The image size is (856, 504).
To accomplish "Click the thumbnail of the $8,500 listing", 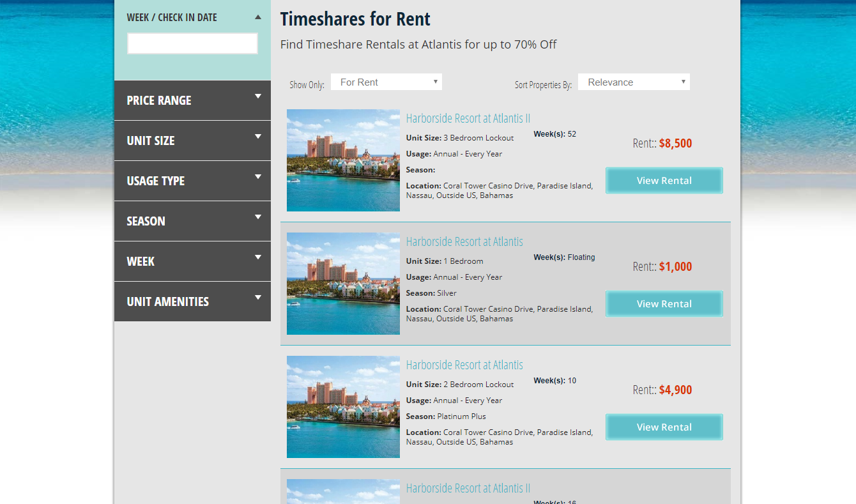I will pos(343,160).
